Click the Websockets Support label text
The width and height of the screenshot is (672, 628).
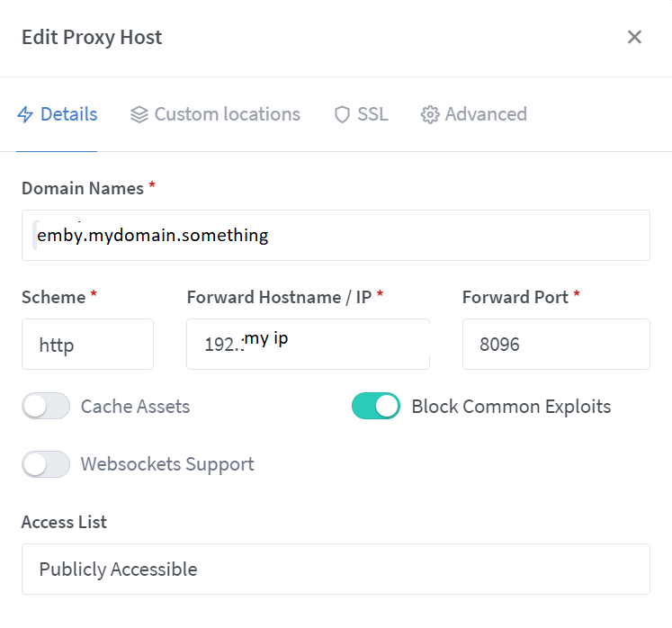[x=167, y=464]
